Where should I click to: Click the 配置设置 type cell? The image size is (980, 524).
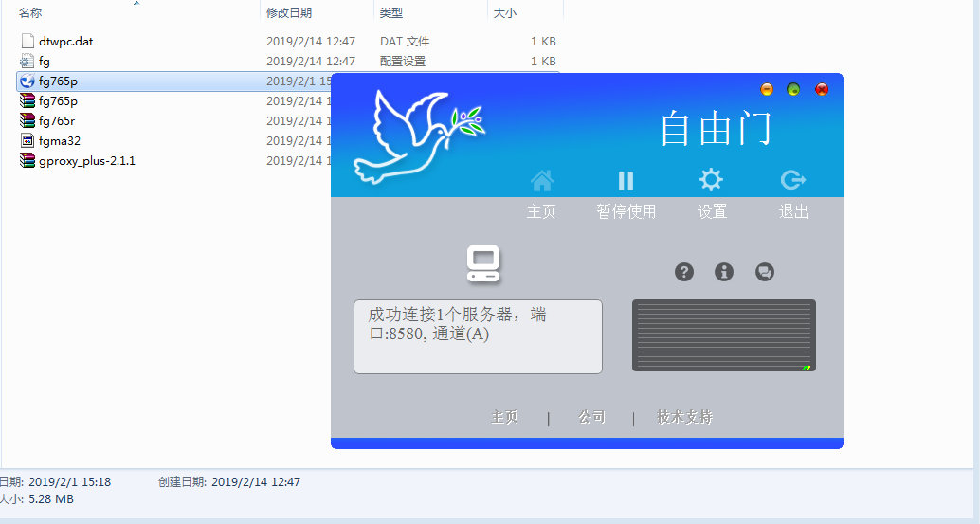[x=403, y=62]
